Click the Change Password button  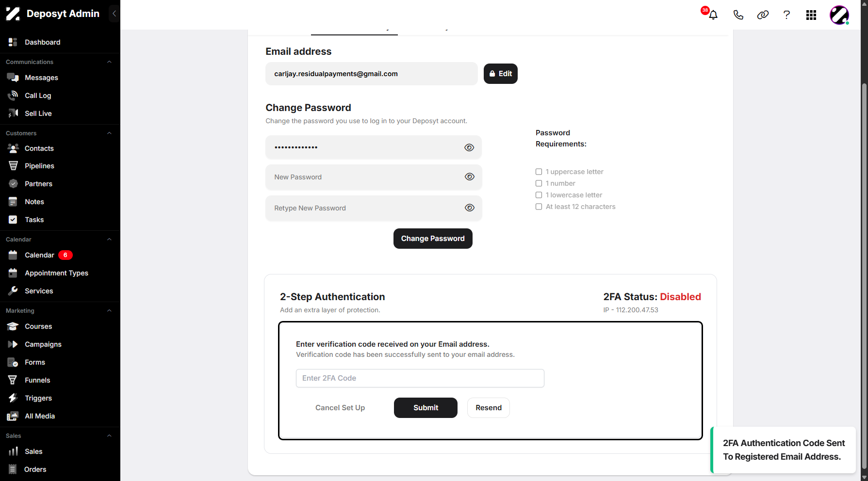coord(433,239)
